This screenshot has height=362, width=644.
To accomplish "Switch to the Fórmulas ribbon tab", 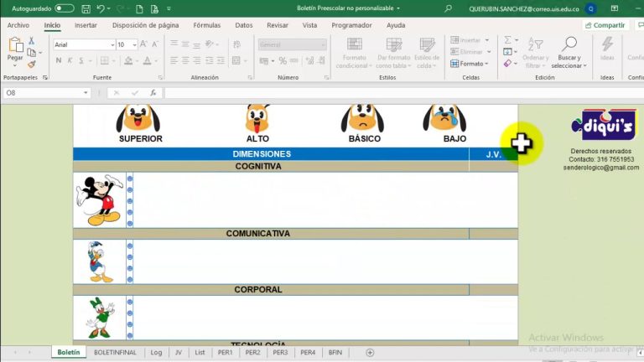I will [206, 25].
